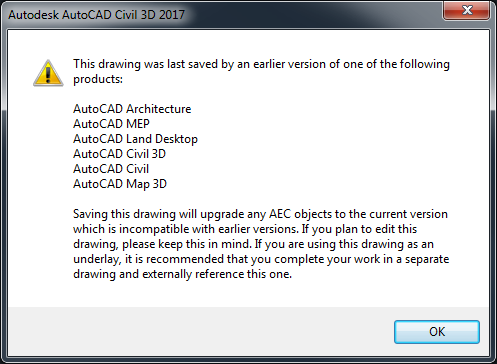The image size is (497, 364).
Task: Click the AutoCAD MEP product line
Action: coord(111,124)
